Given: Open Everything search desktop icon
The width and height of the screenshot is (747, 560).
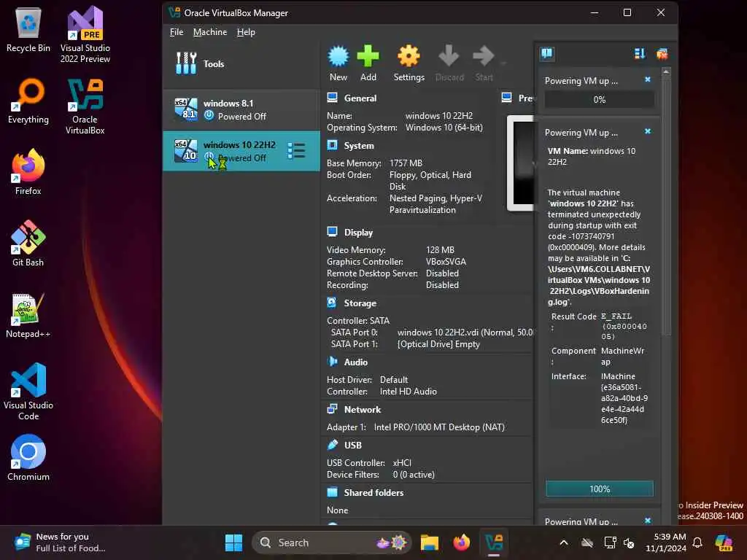Looking at the screenshot, I should (28, 101).
